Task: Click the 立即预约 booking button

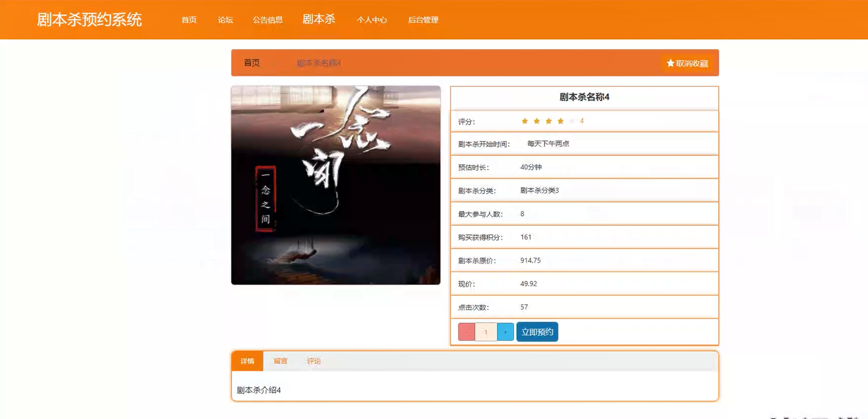Action: pyautogui.click(x=537, y=332)
